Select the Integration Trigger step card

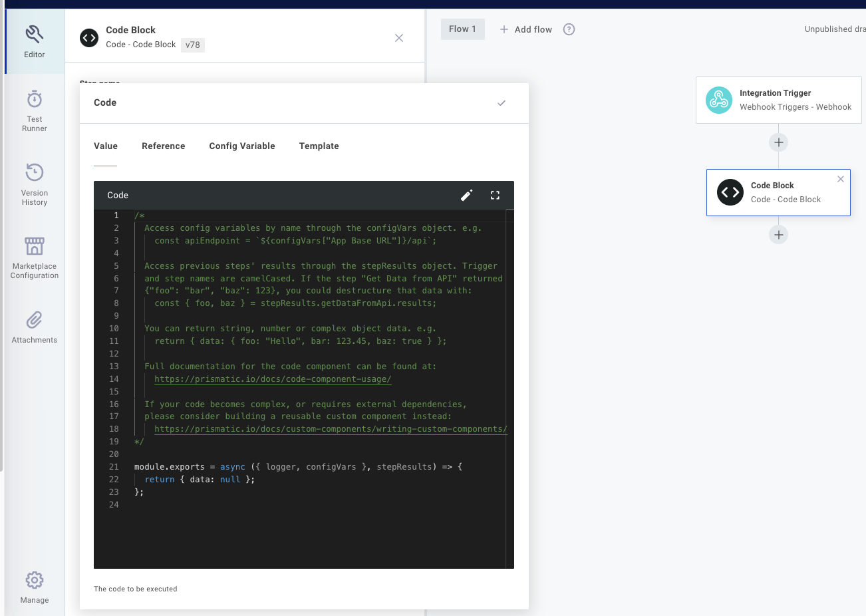pos(779,100)
